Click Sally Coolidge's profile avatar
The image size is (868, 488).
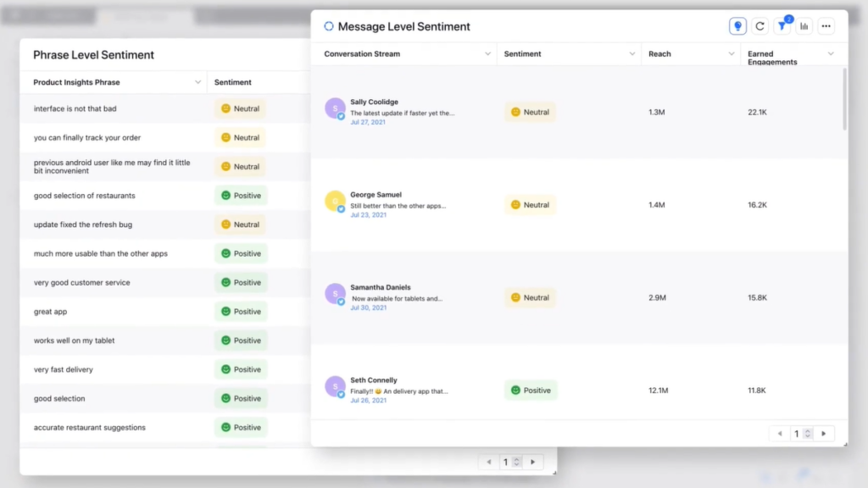(x=334, y=108)
